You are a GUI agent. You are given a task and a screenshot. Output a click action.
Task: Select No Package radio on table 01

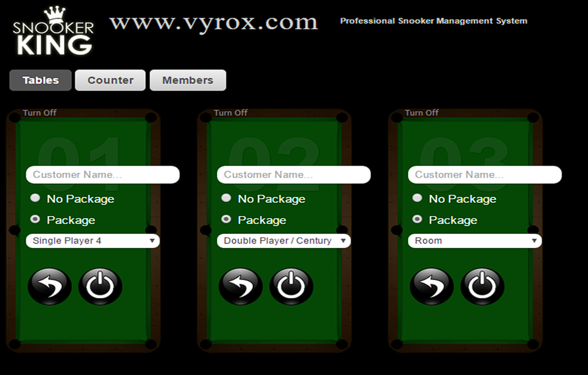35,198
